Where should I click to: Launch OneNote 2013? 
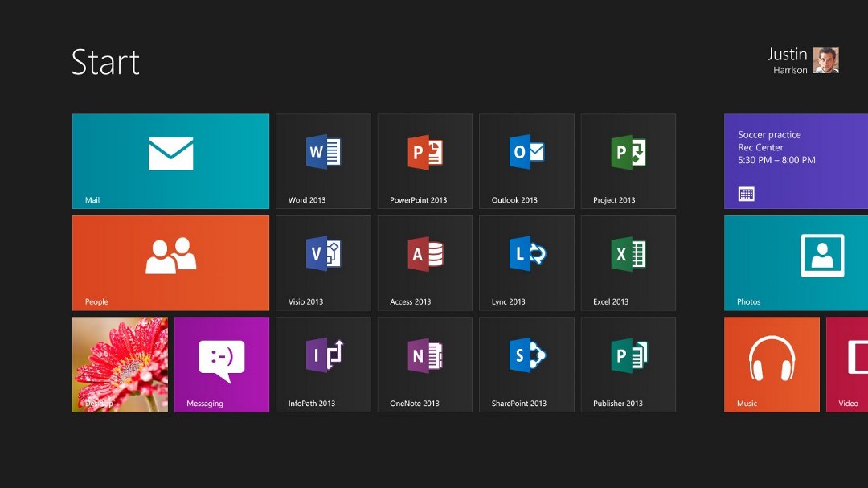coord(424,364)
